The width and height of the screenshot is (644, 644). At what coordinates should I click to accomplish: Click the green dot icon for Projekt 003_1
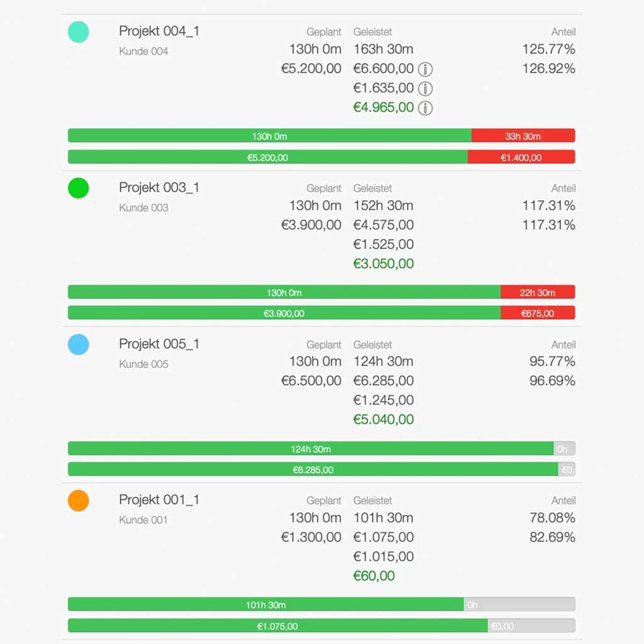point(77,188)
